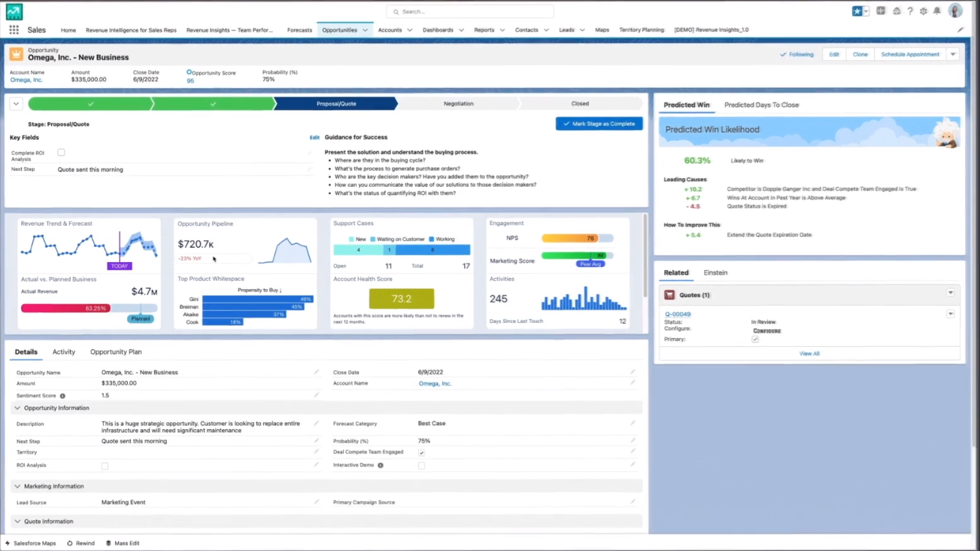Image resolution: width=980 pixels, height=551 pixels.
Task: Edit Lead Source with its pencil icon
Action: click(317, 502)
